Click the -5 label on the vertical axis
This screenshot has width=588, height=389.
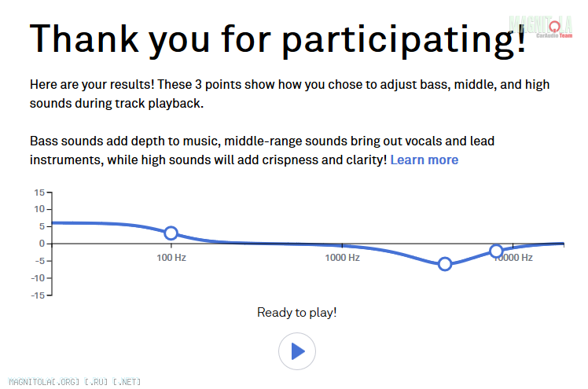[40, 261]
